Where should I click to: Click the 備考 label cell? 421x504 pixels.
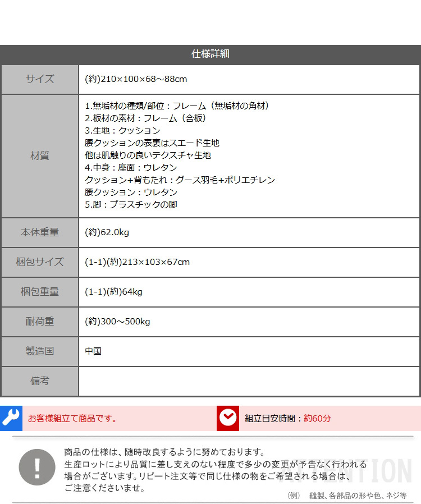point(40,381)
